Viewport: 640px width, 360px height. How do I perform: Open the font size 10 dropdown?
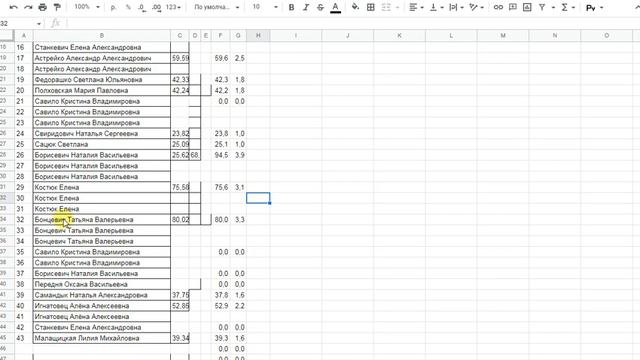(x=264, y=7)
